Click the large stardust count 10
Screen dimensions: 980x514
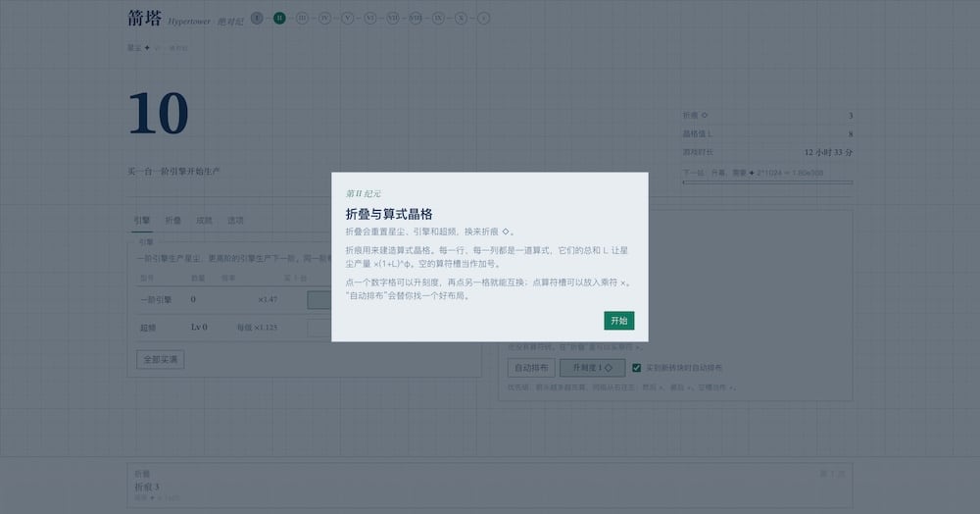click(x=158, y=113)
